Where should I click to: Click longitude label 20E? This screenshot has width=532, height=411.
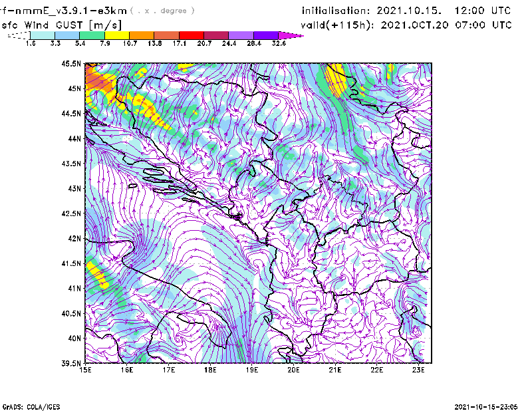tap(293, 370)
